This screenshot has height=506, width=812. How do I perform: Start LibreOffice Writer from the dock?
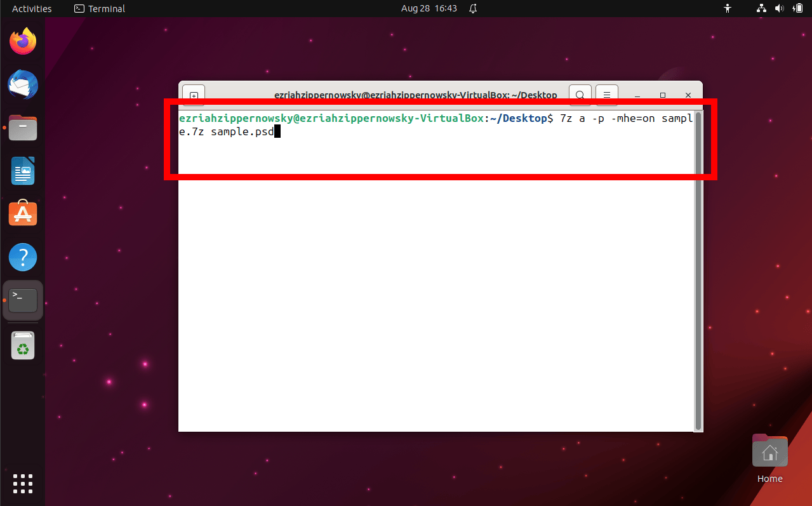pyautogui.click(x=23, y=171)
